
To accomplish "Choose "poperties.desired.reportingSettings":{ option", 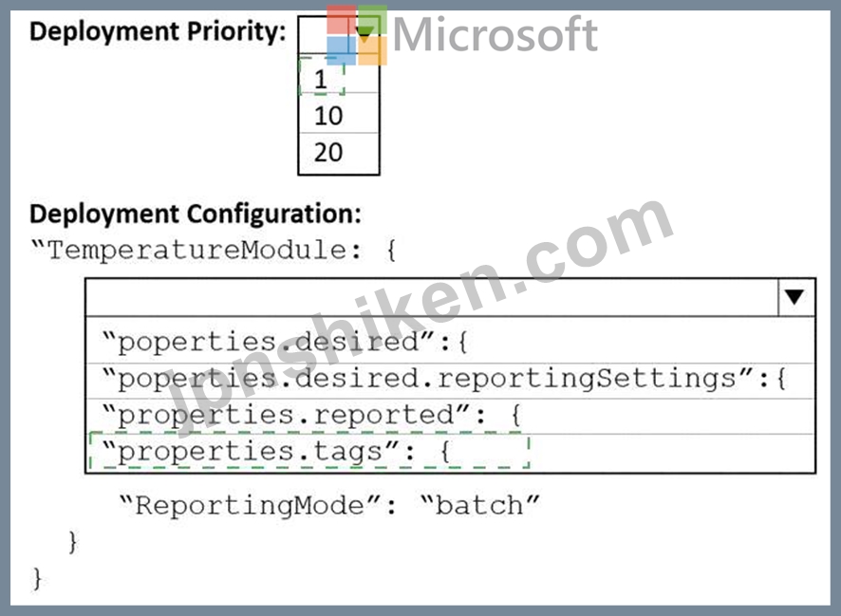I will point(450,381).
